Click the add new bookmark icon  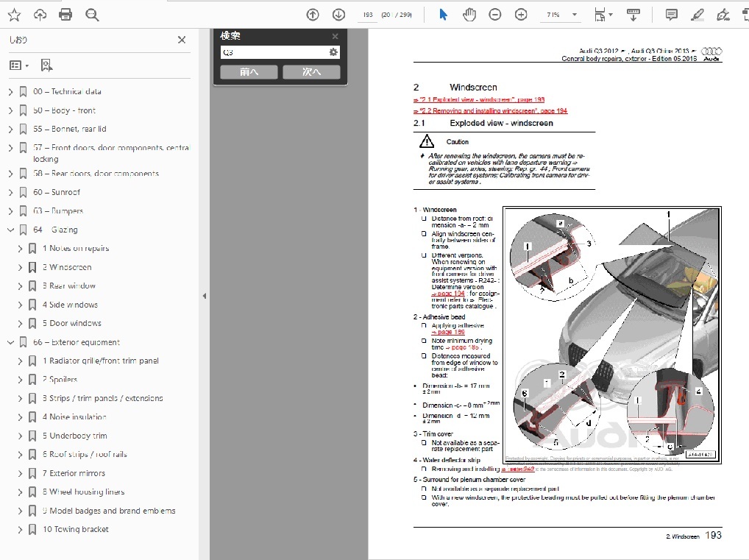pyautogui.click(x=46, y=65)
